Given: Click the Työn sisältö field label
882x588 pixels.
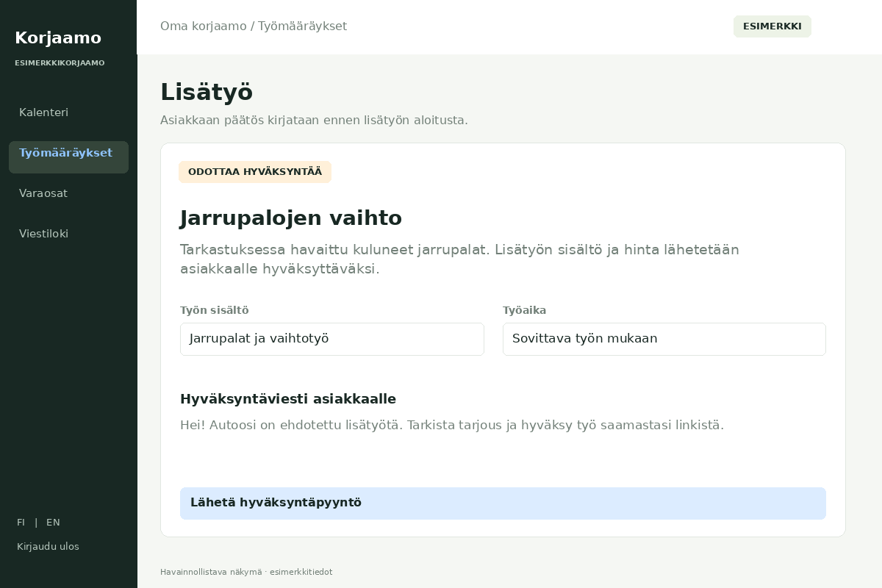Looking at the screenshot, I should click(x=215, y=310).
